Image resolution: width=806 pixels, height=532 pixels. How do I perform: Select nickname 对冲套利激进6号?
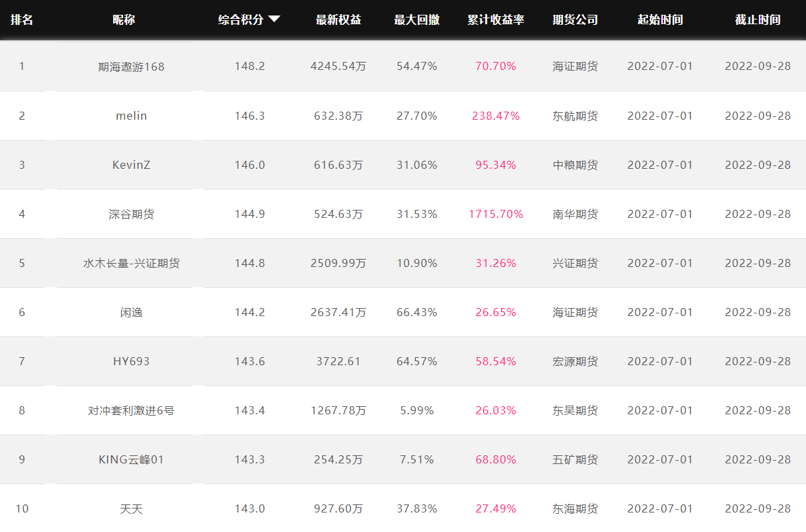point(131,410)
